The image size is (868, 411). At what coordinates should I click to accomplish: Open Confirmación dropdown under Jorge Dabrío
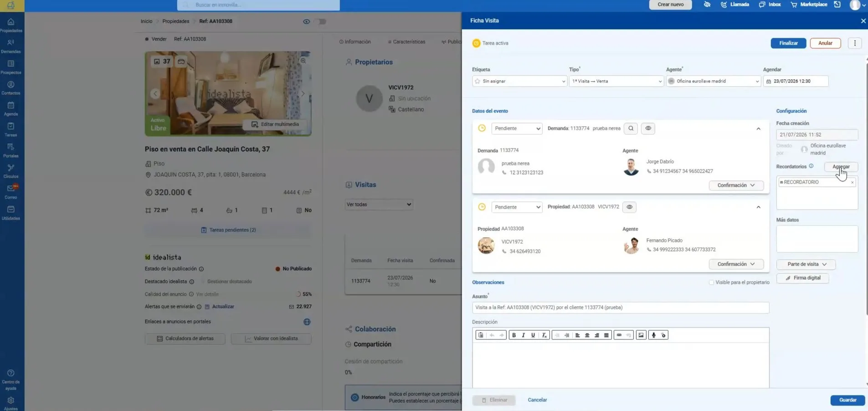coord(736,185)
